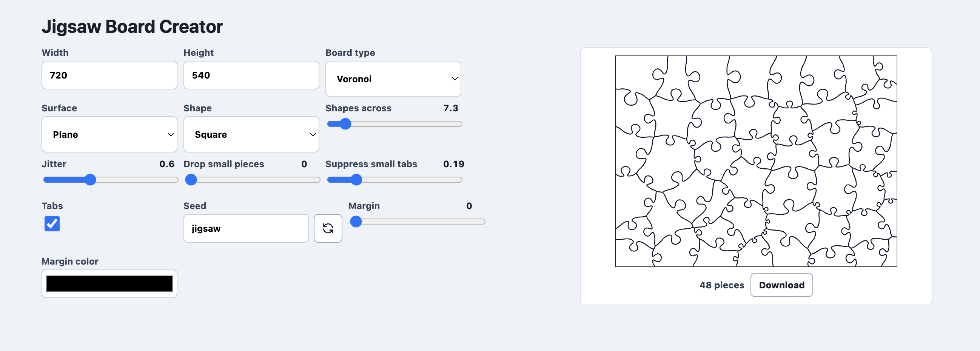Click the Jitter slider handle
The image size is (980, 351).
90,180
